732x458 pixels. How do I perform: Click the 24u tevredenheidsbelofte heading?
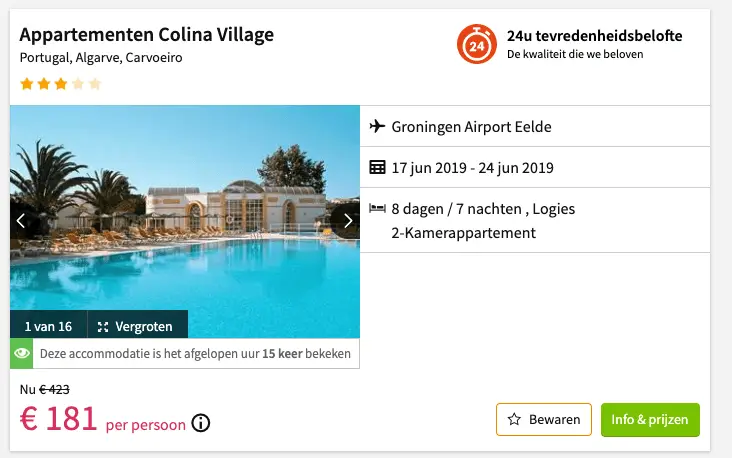point(595,35)
